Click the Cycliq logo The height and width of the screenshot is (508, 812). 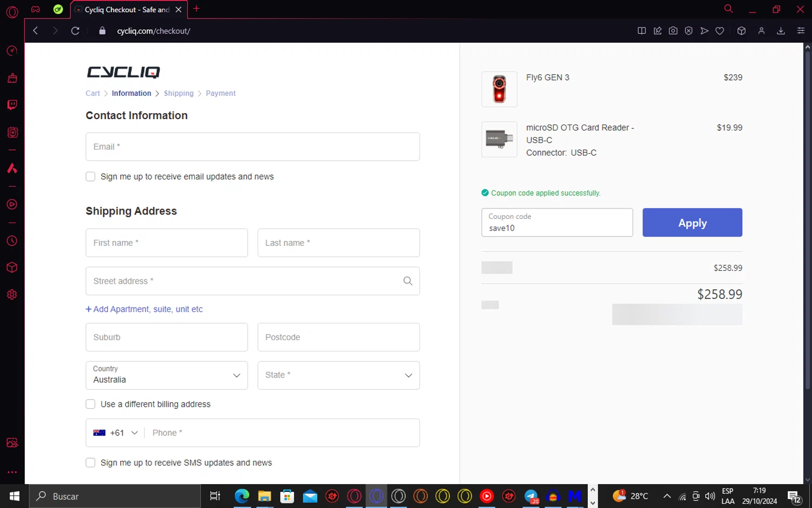[x=123, y=72]
